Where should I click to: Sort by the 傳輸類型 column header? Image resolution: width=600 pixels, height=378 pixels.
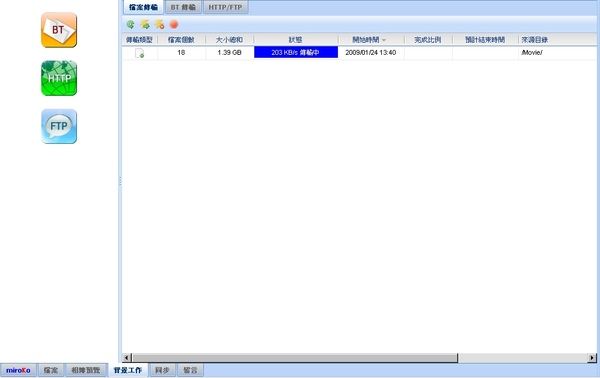(140, 40)
